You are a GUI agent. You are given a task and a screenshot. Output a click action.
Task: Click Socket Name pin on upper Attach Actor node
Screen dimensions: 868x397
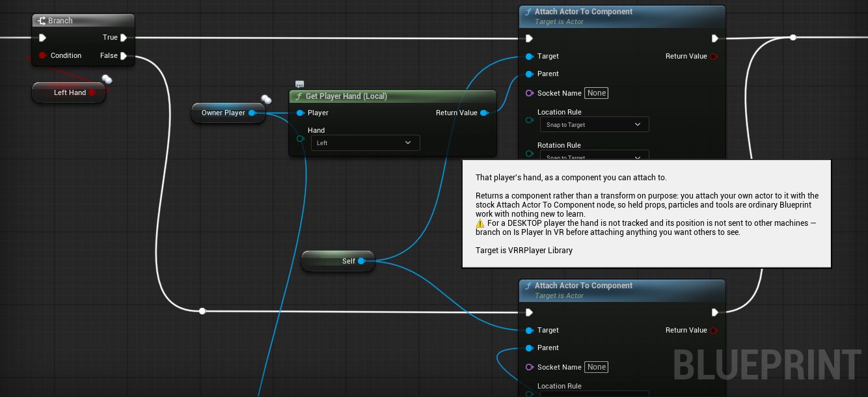[530, 93]
